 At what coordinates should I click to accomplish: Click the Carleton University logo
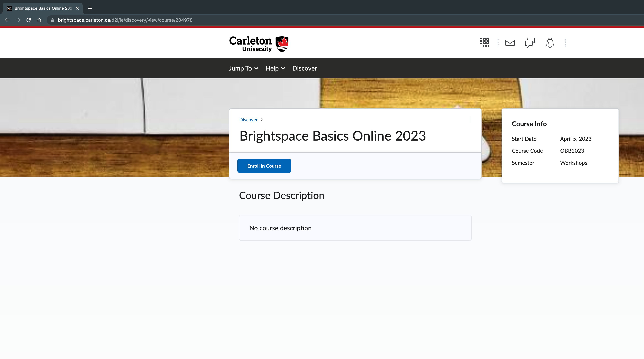click(259, 44)
